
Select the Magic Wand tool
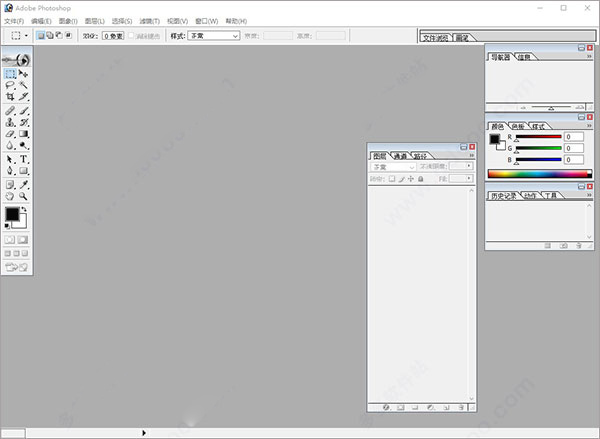(24, 85)
